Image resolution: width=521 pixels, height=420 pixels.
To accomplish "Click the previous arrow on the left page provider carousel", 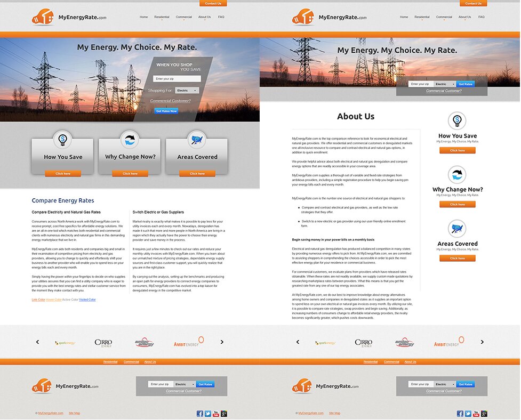I will (x=37, y=342).
